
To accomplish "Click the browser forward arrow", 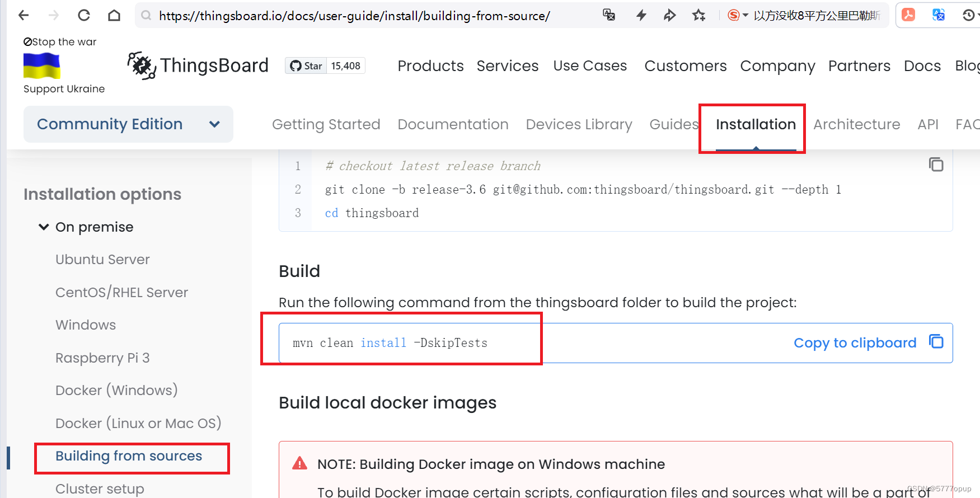I will 54,15.
